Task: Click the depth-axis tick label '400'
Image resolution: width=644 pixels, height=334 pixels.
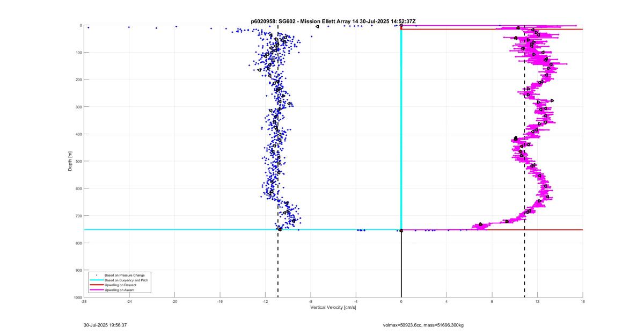Action: 78,134
